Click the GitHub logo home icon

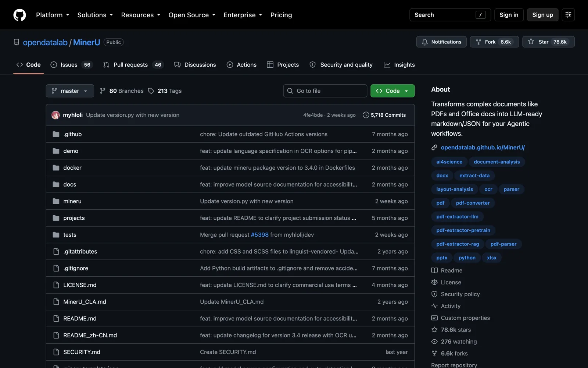coord(19,15)
